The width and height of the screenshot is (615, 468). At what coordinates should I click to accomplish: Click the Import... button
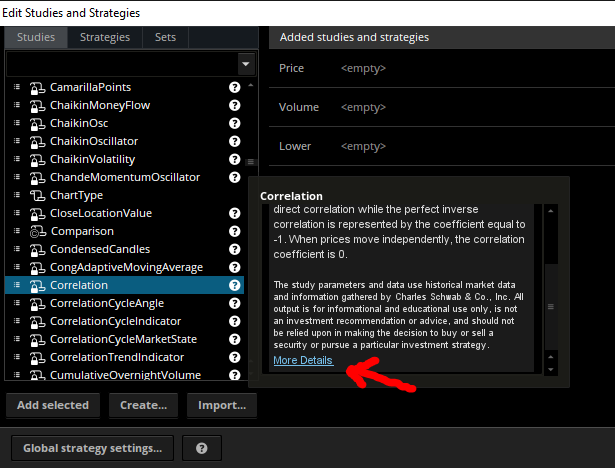pos(222,405)
